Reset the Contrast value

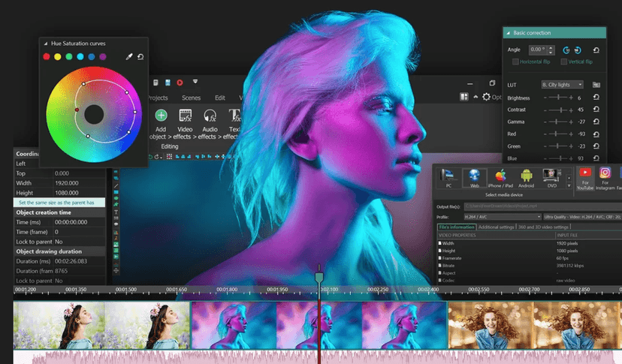click(596, 110)
